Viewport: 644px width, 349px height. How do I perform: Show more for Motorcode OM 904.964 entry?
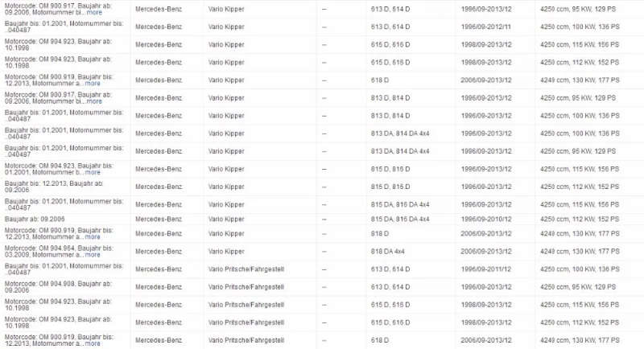pos(93,255)
